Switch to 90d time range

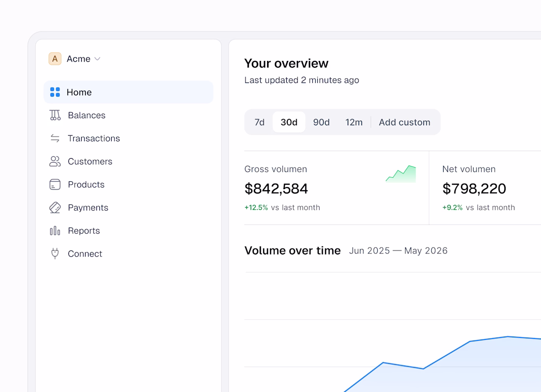321,122
